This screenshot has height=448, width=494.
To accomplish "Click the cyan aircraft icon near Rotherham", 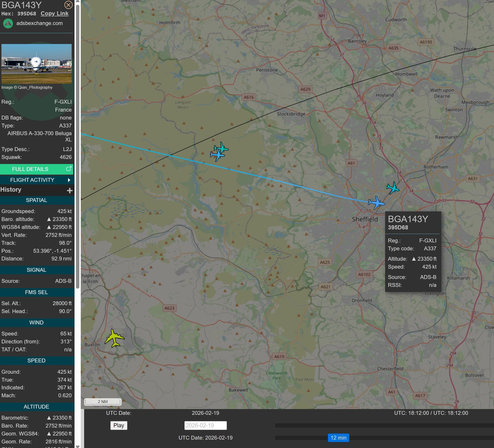I will (393, 188).
